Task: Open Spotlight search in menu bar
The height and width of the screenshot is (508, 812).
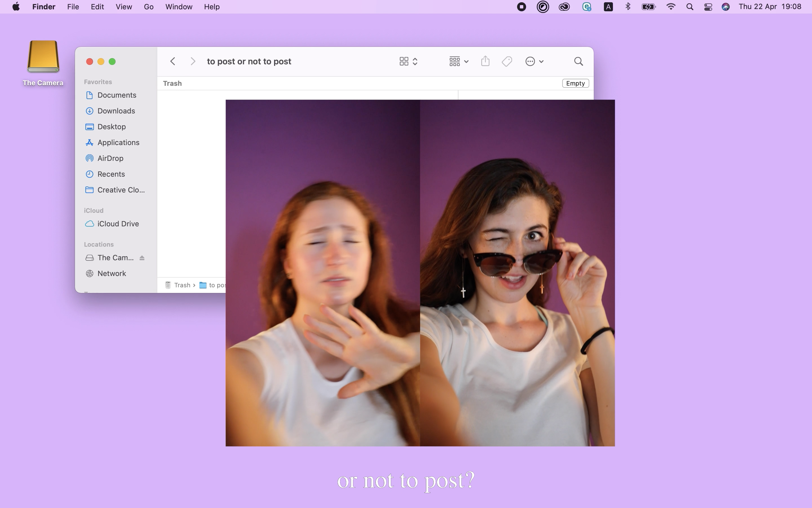Action: coord(690,7)
